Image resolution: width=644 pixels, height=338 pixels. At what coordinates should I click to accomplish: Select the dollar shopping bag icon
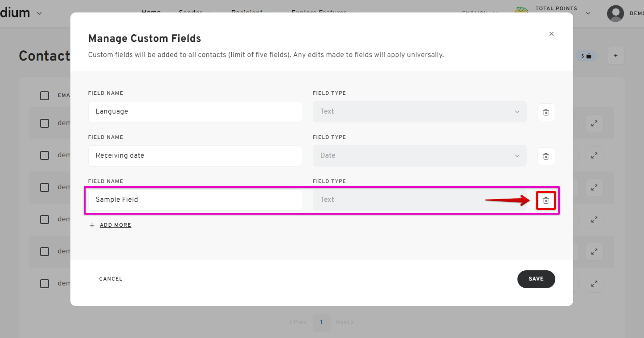click(x=586, y=56)
